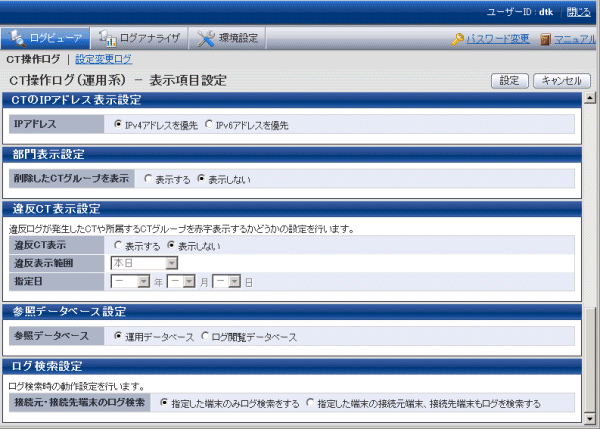600x429 pixels.
Task: Open the month dropdown in 指定日 row
Action: point(181,282)
